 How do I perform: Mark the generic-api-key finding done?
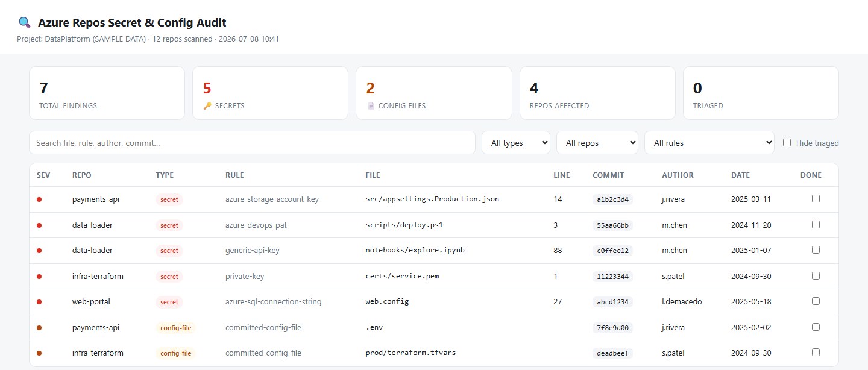coord(816,249)
